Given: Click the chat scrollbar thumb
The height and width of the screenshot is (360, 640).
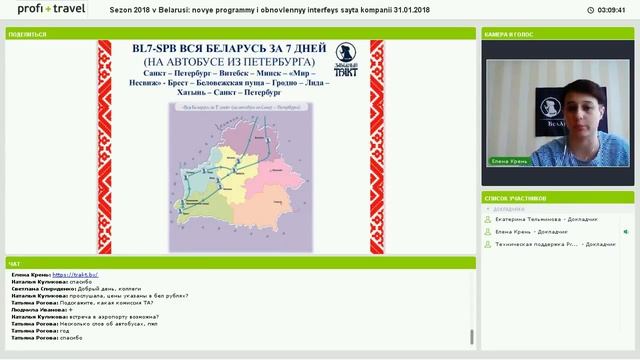Looking at the screenshot, I should click(472, 337).
